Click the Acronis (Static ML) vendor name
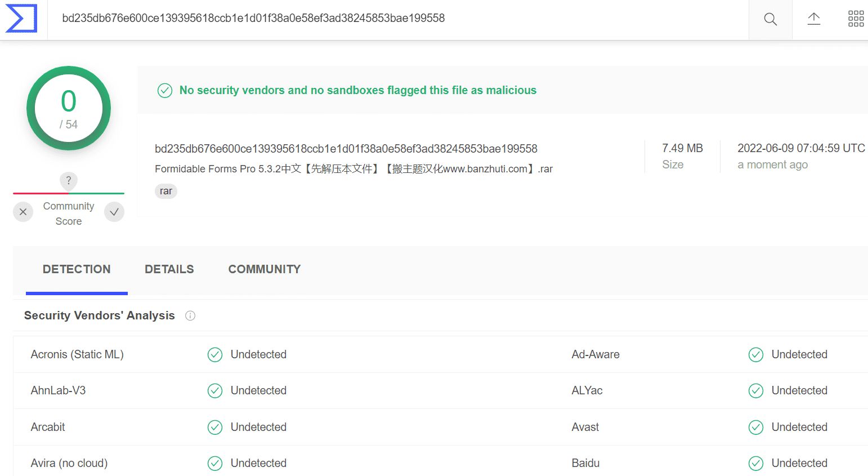The height and width of the screenshot is (476, 868). [x=77, y=354]
